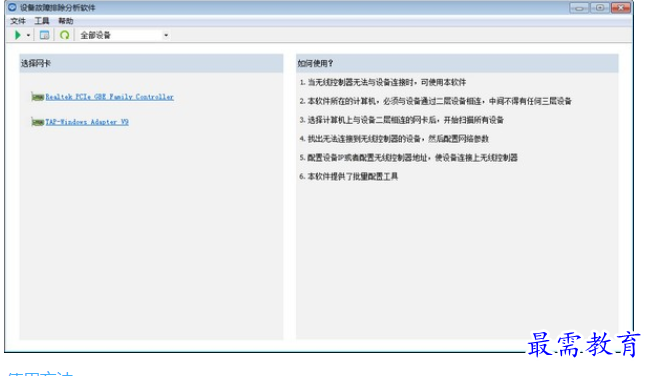The height and width of the screenshot is (376, 649).
Task: Select TAP-Windows Adapter V9 link
Action: pyautogui.click(x=87, y=122)
